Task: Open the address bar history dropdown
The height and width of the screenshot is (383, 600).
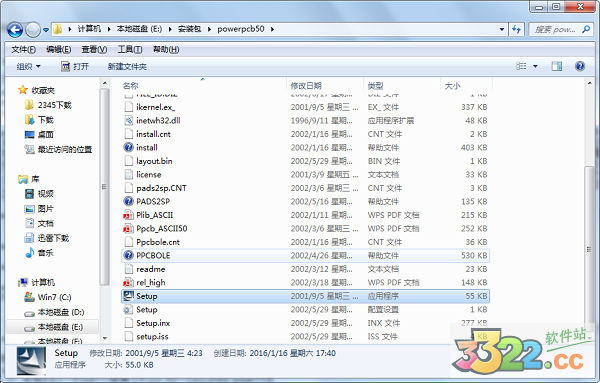Action: (502, 29)
